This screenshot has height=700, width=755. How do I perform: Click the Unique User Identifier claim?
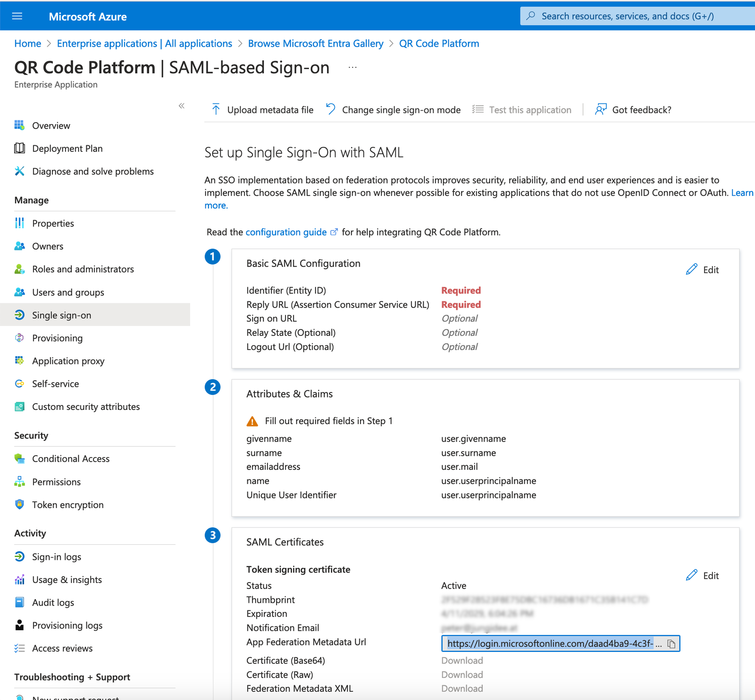[291, 495]
